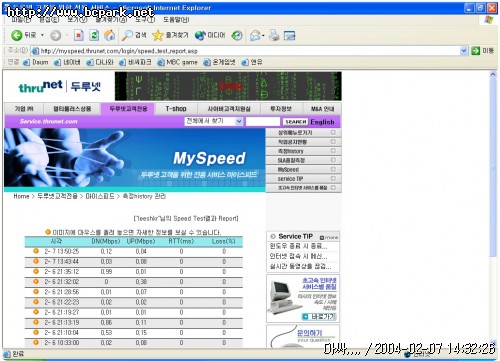Click the Home breadcrumb link
This screenshot has height=361, width=500.
(x=21, y=196)
